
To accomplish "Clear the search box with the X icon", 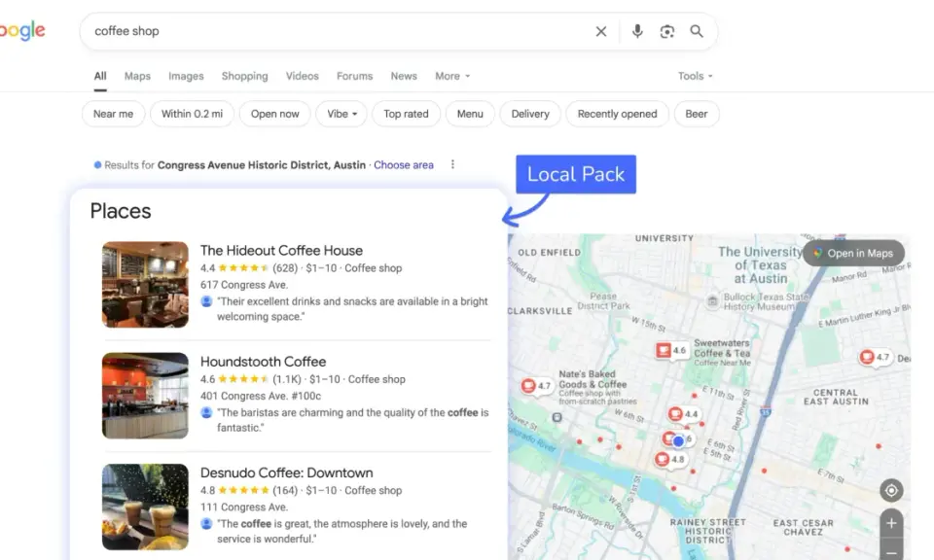I will click(601, 31).
